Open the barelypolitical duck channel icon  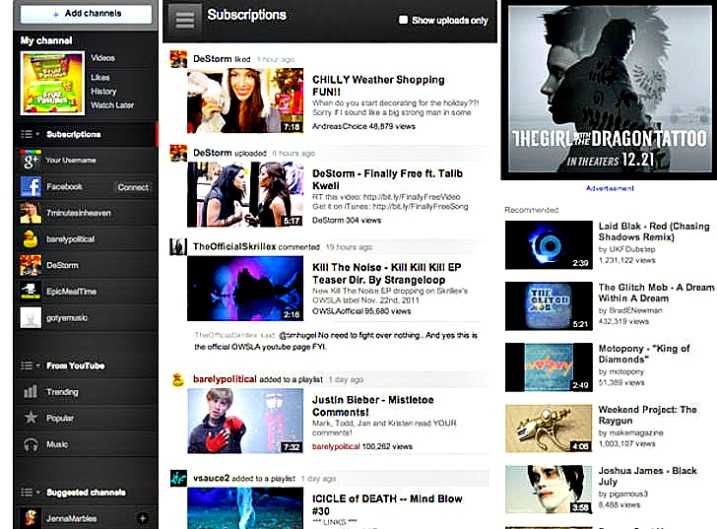[31, 239]
